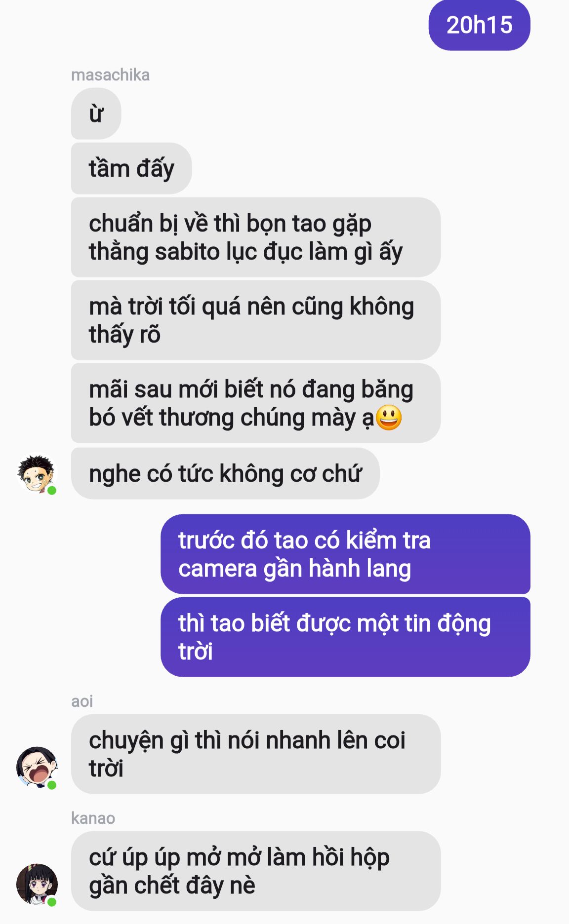Tap the grinning emoji in the message

(x=389, y=418)
